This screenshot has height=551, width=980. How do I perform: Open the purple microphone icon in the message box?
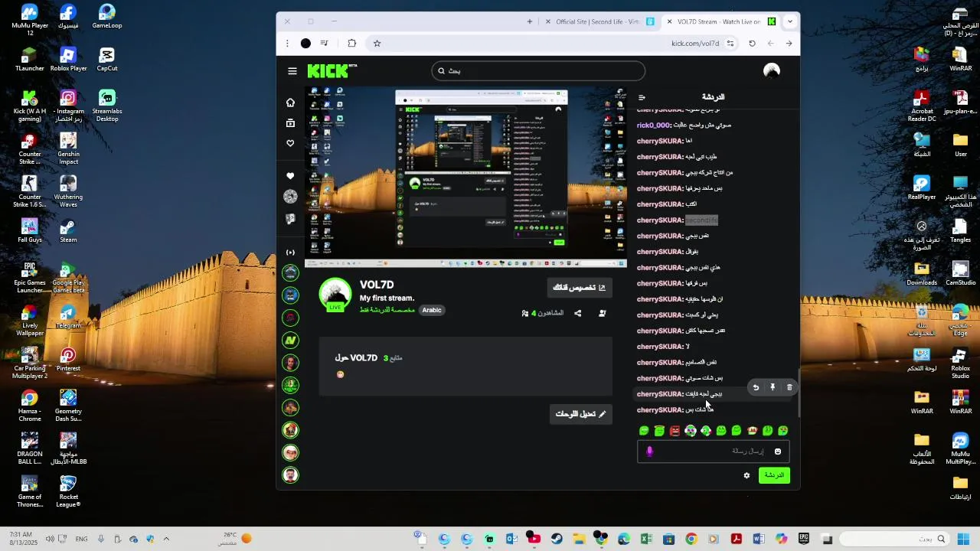(x=649, y=452)
